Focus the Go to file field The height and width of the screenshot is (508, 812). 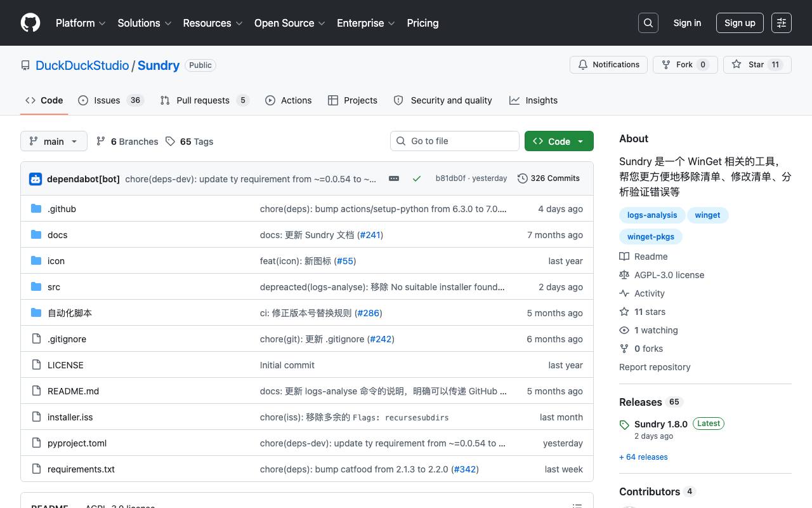[455, 141]
